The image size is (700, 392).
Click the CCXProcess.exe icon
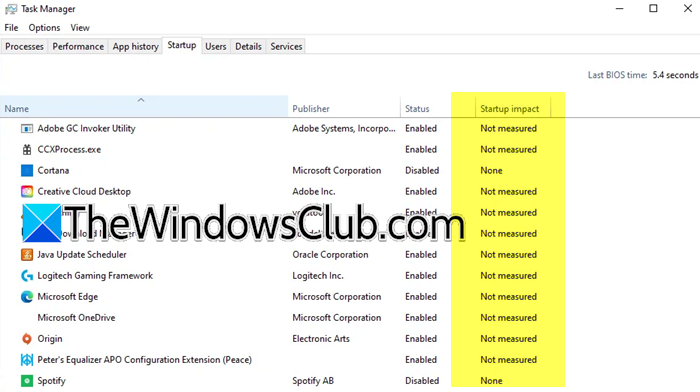coord(27,150)
